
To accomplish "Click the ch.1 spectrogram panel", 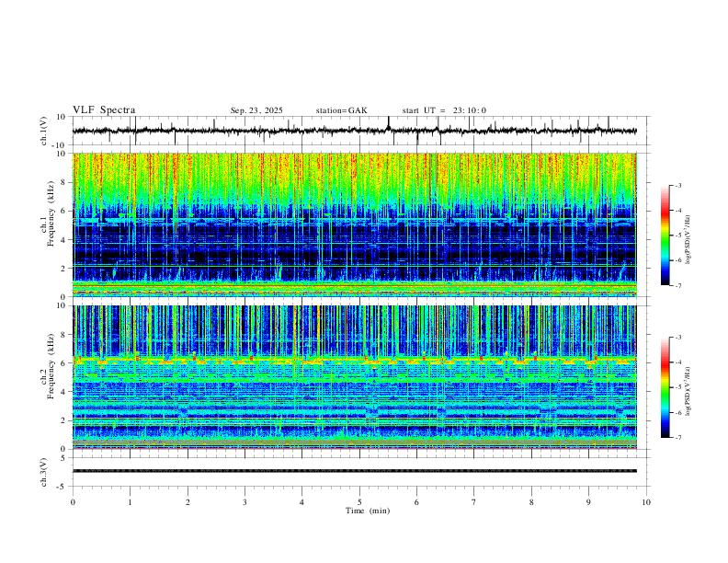I will point(354,224).
